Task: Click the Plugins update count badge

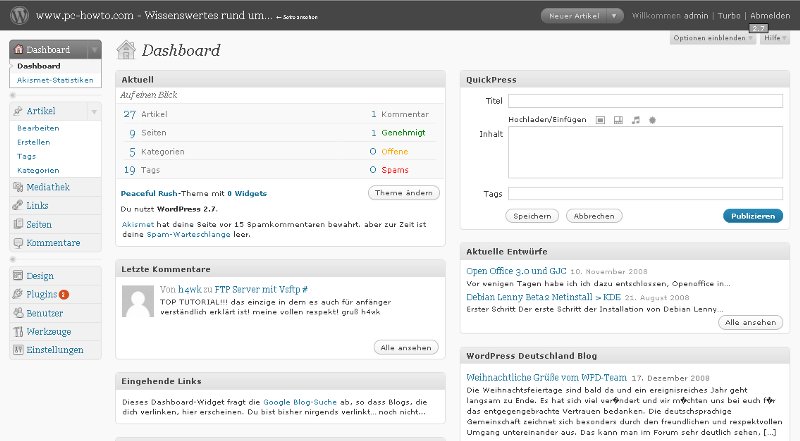Action: point(64,295)
